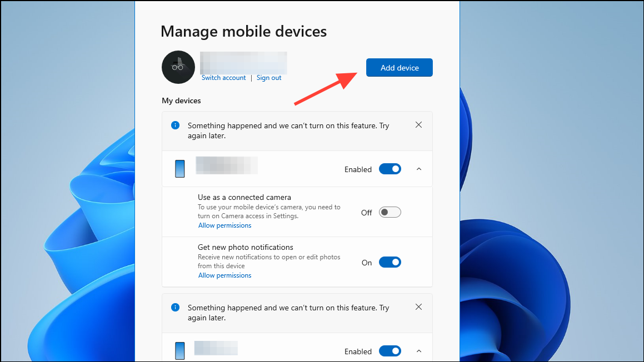
Task: Click the account name above Switch account
Action: coord(243,62)
